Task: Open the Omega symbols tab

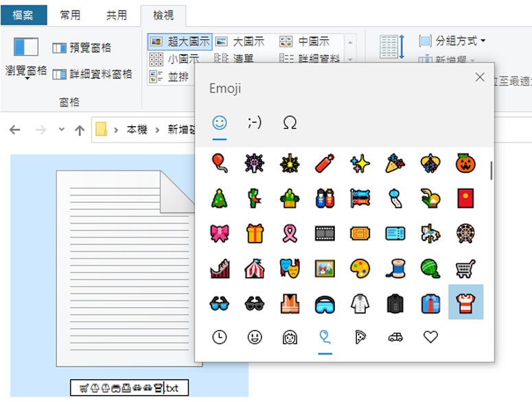Action: click(290, 123)
